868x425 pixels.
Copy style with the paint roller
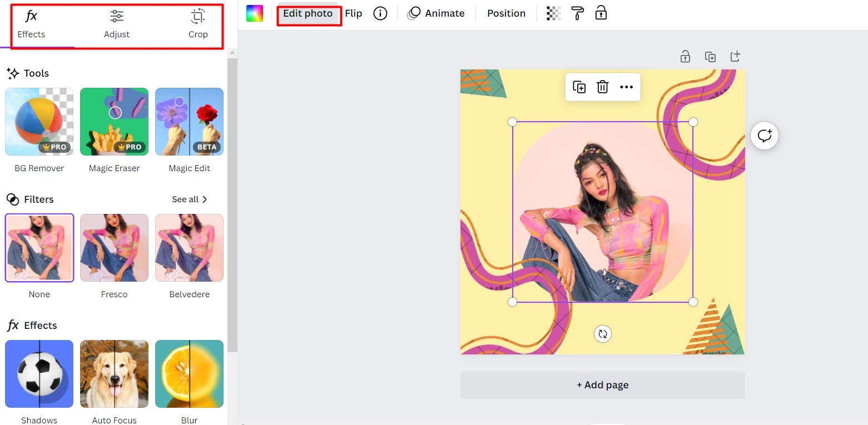[577, 12]
